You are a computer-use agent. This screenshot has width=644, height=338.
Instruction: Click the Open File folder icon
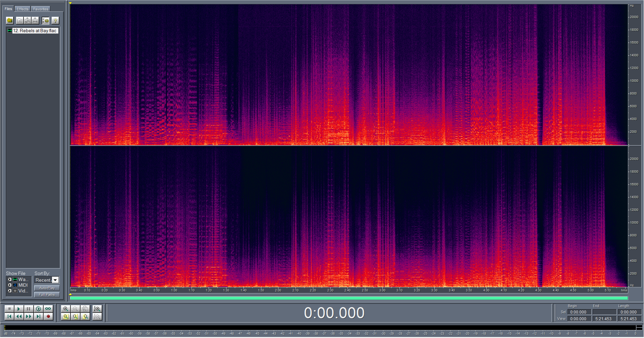tap(10, 21)
